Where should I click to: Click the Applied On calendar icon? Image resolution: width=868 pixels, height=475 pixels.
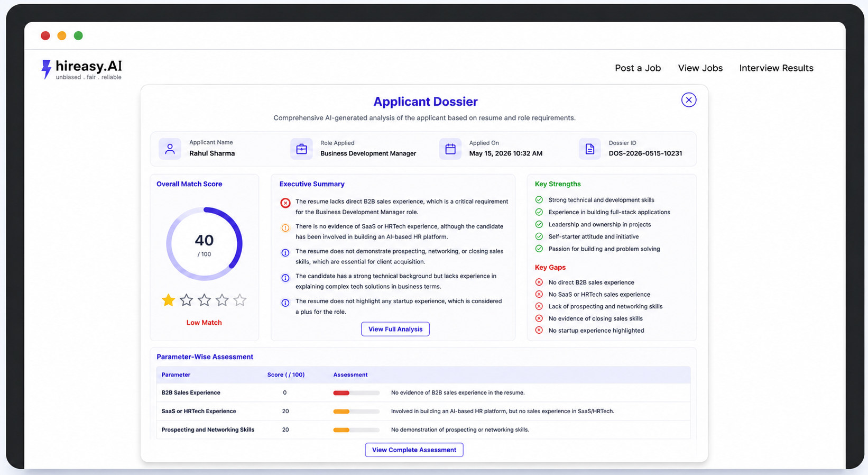(x=450, y=149)
